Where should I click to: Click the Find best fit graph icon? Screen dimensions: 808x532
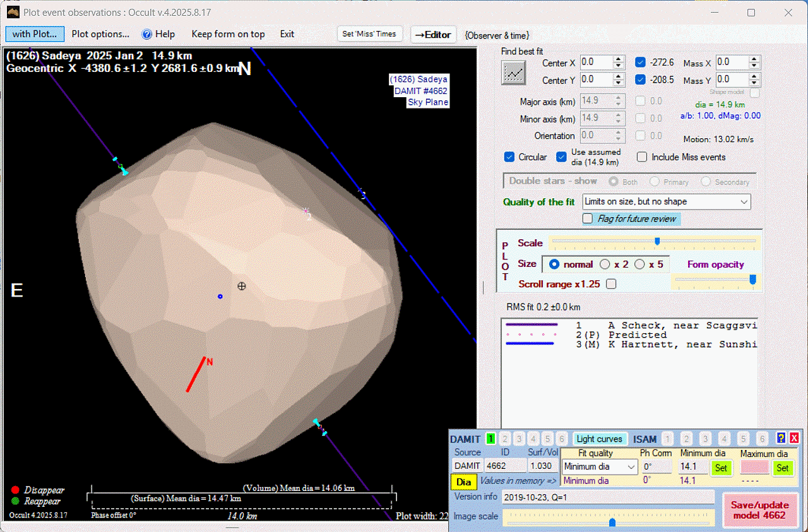[513, 73]
